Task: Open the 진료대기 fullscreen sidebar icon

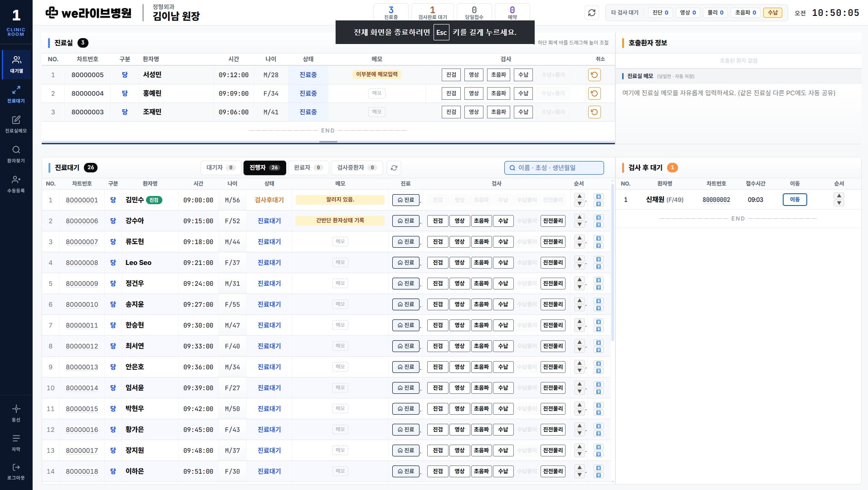Action: point(16,94)
